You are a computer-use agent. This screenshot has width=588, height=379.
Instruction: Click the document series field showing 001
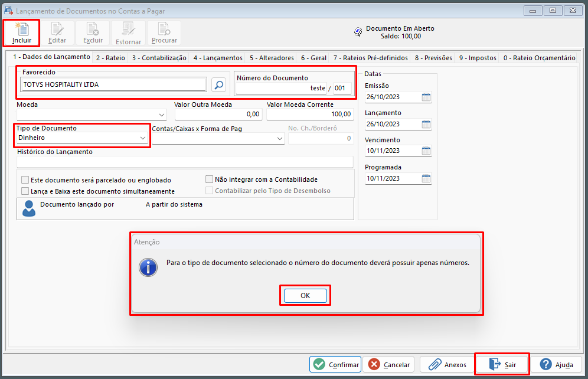(342, 89)
